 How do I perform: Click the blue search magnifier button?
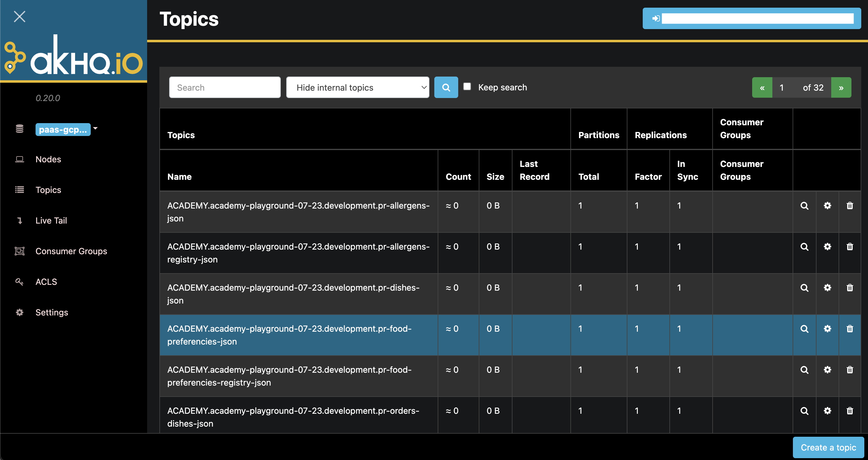(x=446, y=88)
